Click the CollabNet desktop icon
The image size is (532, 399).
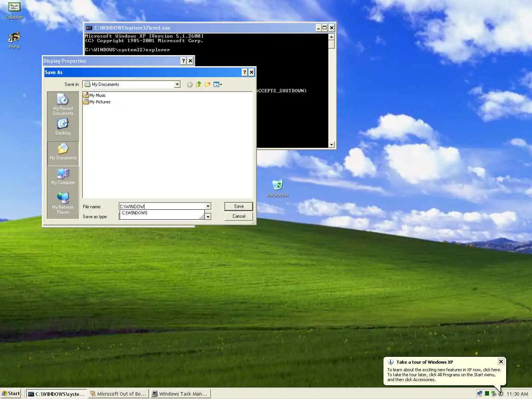pos(14,11)
